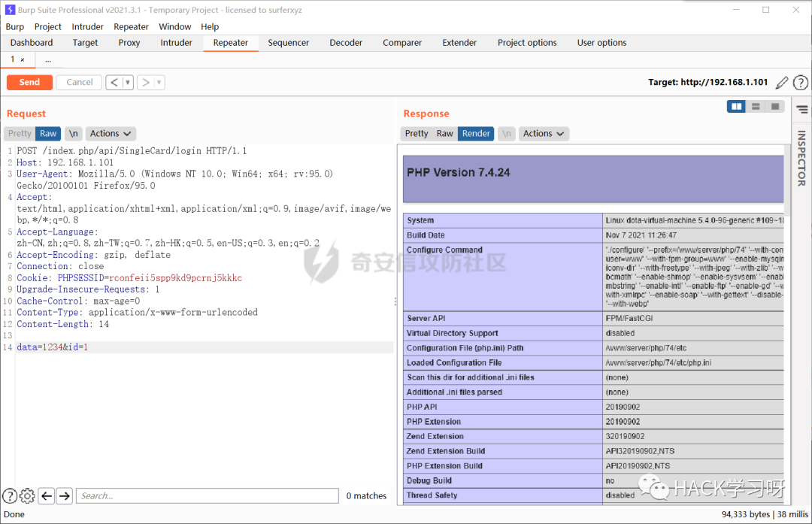Image resolution: width=812 pixels, height=524 pixels.
Task: Click the edit target pencil icon
Action: pos(782,83)
